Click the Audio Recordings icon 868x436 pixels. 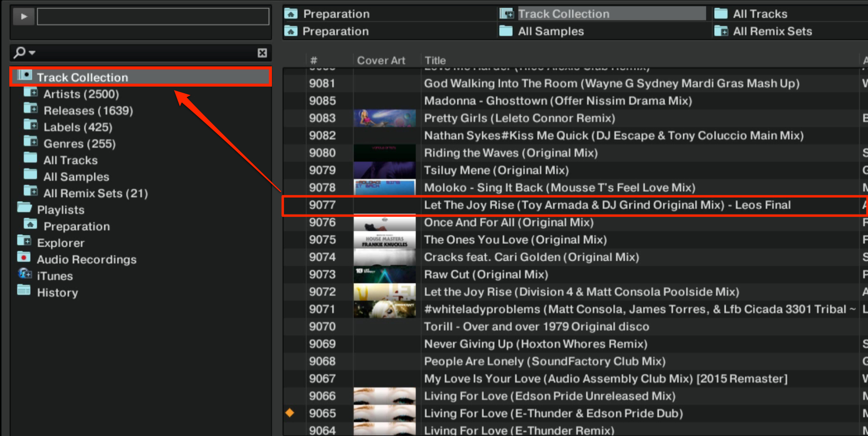(x=24, y=258)
